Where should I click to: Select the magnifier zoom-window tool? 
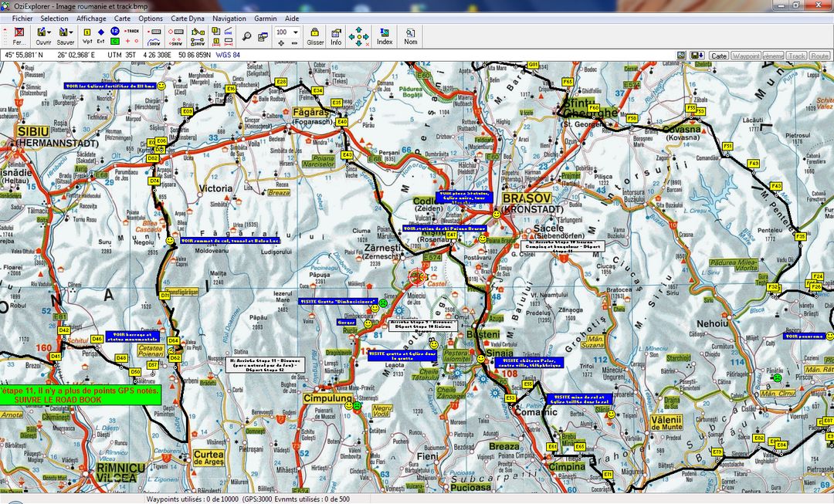247,36
